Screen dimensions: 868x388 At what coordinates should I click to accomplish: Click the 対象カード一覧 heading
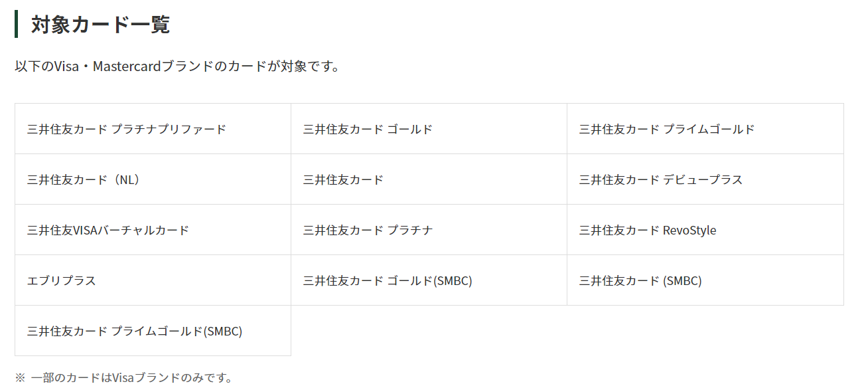[x=100, y=25]
